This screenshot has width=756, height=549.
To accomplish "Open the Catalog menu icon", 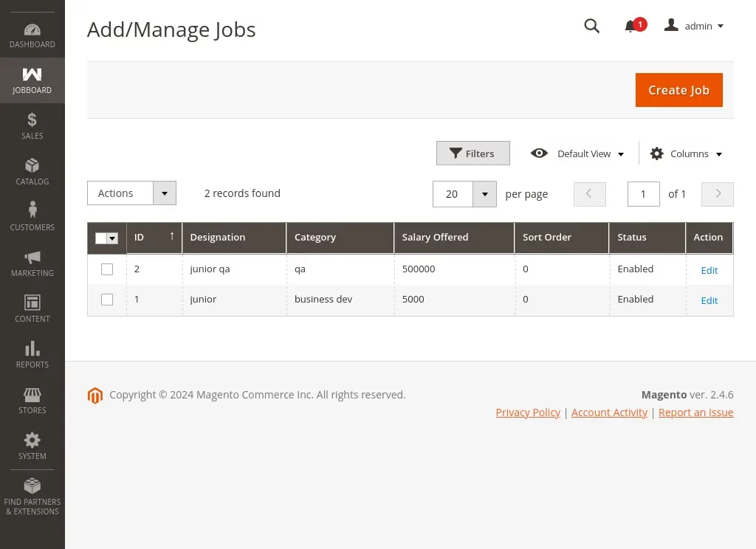I will coord(32,170).
